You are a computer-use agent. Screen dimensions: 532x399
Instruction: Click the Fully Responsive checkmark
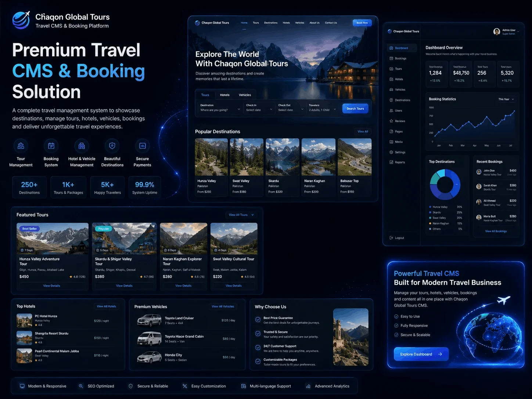point(396,326)
